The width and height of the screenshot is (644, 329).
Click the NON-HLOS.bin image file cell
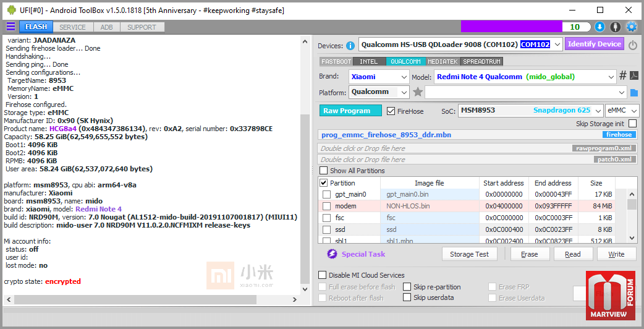click(430, 206)
